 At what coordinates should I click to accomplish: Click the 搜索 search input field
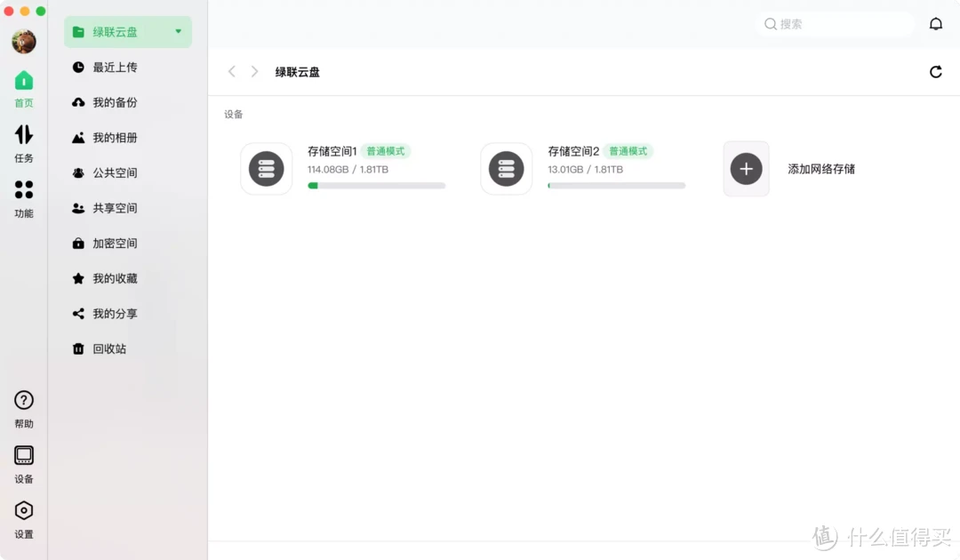coord(836,24)
